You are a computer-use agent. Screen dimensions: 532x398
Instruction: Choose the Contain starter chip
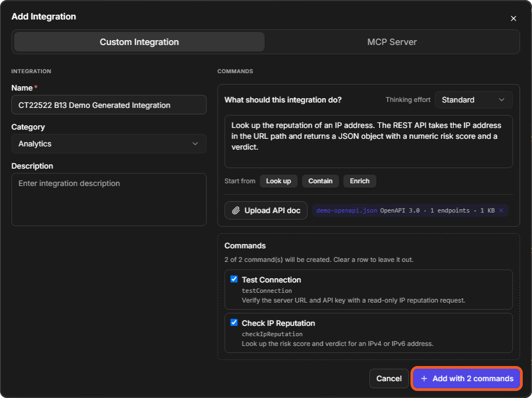click(x=320, y=181)
